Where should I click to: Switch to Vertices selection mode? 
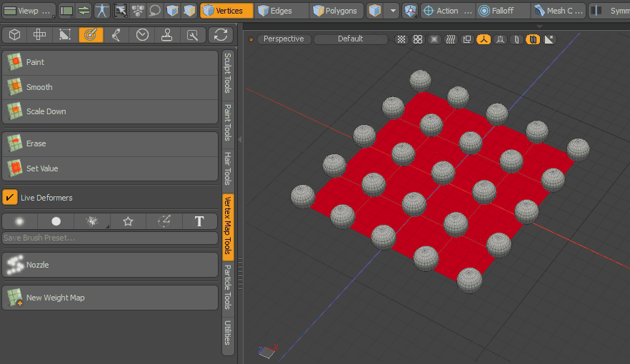(227, 11)
